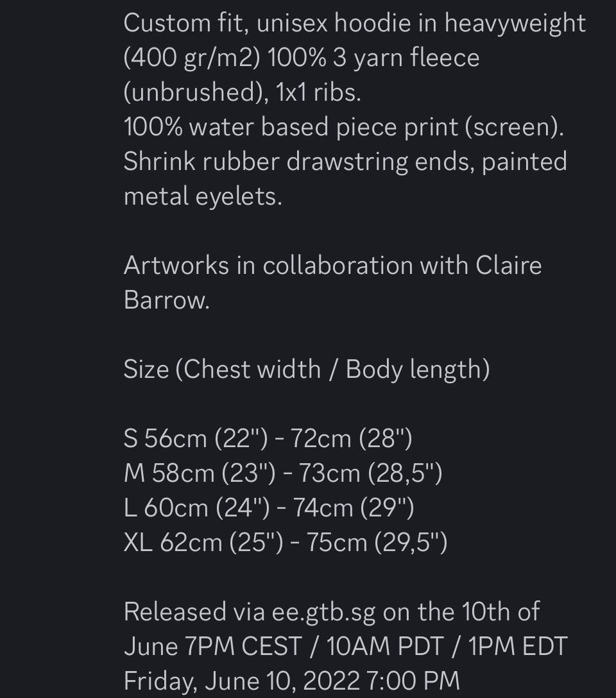Click the '1PM EDT' time text
The width and height of the screenshot is (616, 698).
pyautogui.click(x=518, y=647)
